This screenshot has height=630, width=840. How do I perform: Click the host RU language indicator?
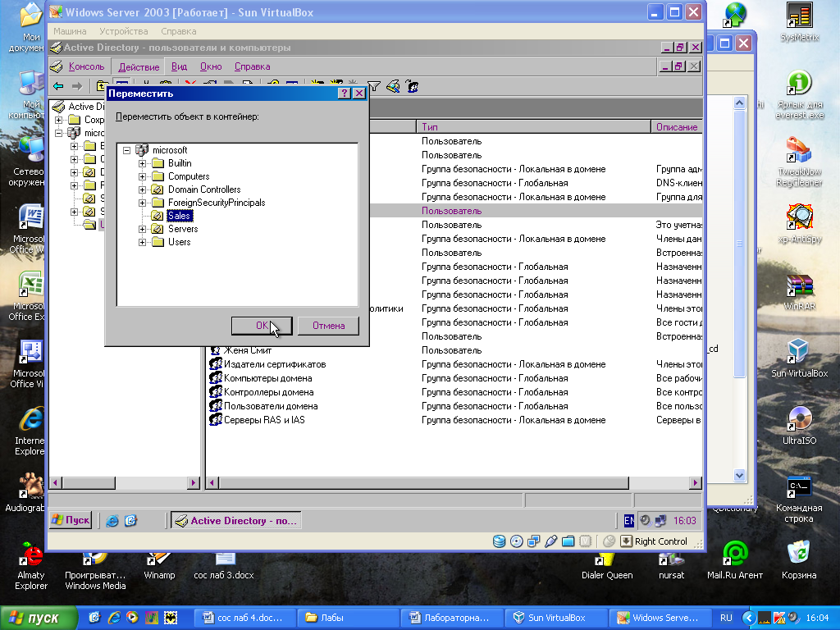tap(726, 618)
